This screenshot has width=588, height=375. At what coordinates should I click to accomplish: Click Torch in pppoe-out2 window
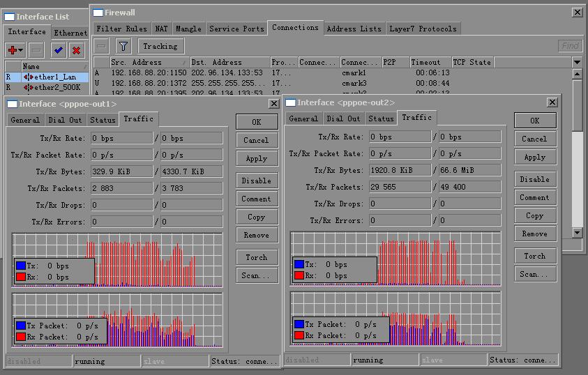coord(535,256)
